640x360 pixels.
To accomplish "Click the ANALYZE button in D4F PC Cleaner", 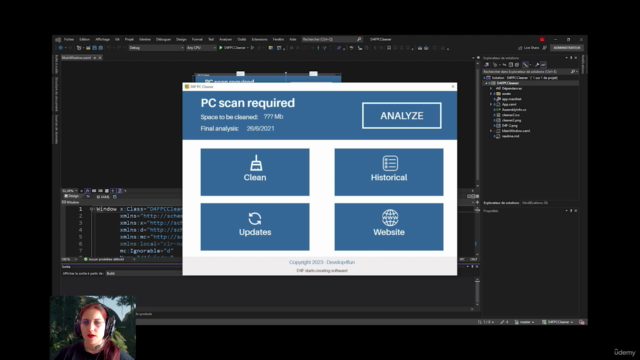I will (401, 116).
